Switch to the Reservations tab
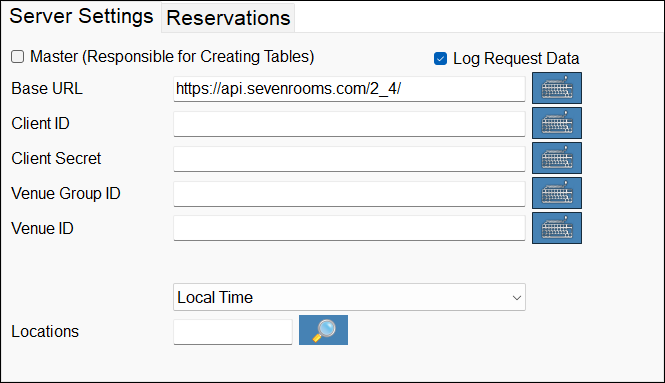The height and width of the screenshot is (383, 665). [x=228, y=18]
